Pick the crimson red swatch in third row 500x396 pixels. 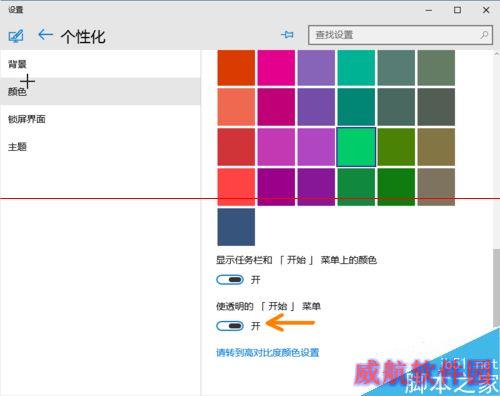click(236, 147)
